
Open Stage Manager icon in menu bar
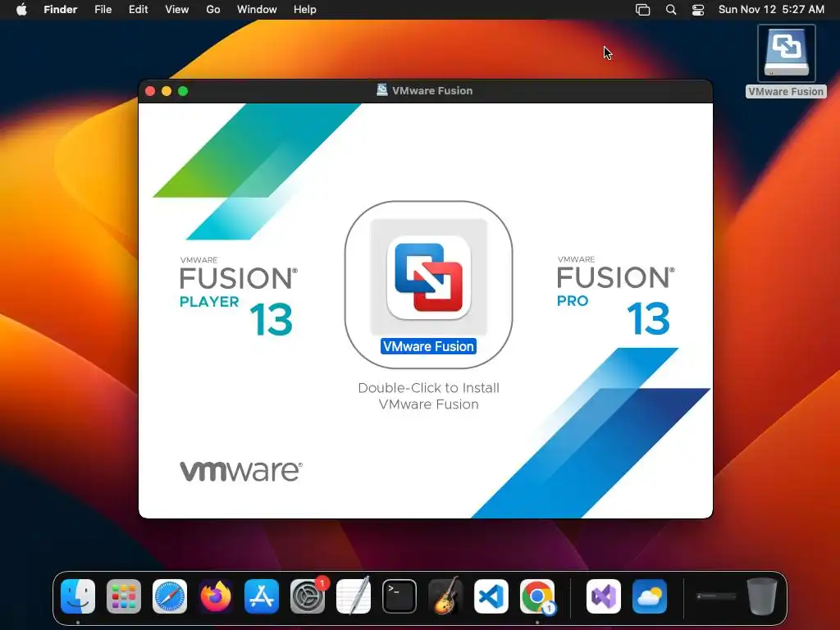pyautogui.click(x=642, y=10)
